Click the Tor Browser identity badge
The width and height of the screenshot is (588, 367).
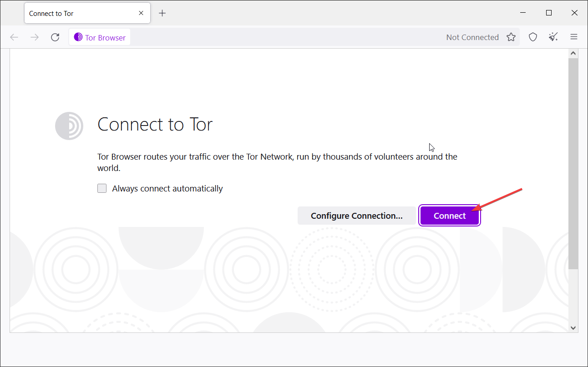point(100,37)
